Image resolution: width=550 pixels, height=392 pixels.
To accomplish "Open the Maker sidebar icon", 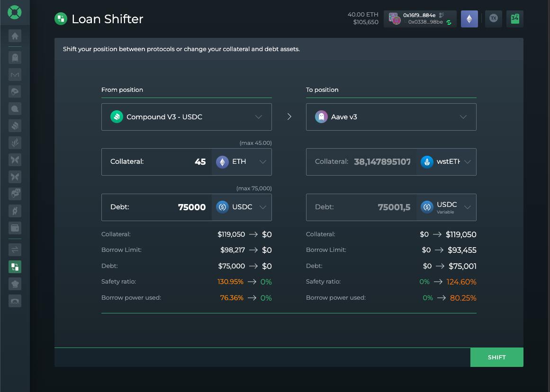I will coord(15,75).
